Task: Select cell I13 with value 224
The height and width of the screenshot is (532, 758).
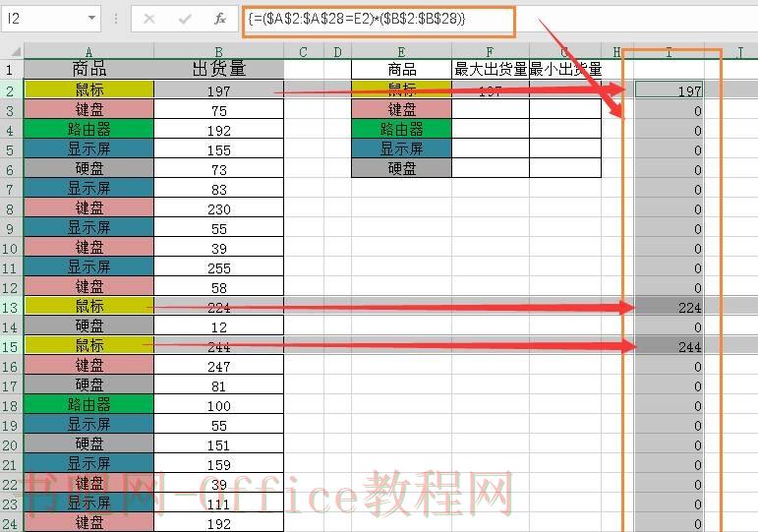Action: [x=669, y=307]
